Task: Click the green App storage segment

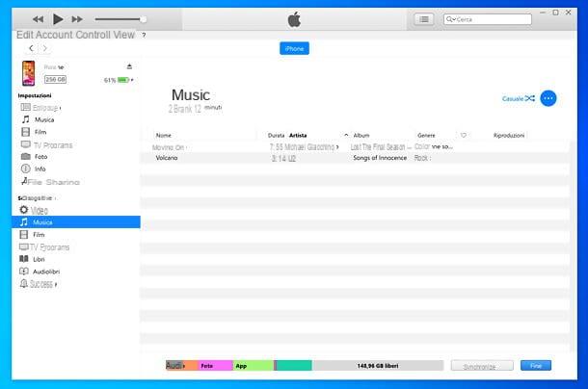Action: (x=254, y=365)
